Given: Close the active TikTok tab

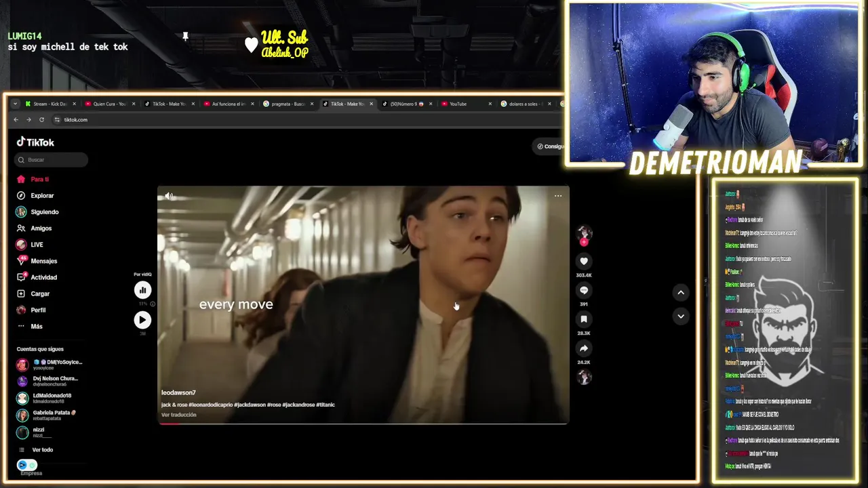Looking at the screenshot, I should 372,104.
